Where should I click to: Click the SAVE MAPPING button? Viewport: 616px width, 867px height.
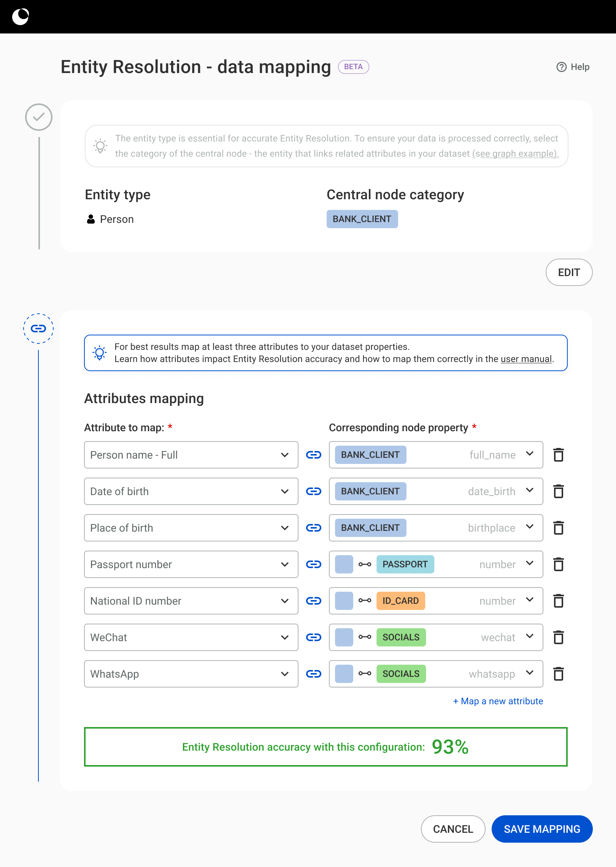coord(542,829)
